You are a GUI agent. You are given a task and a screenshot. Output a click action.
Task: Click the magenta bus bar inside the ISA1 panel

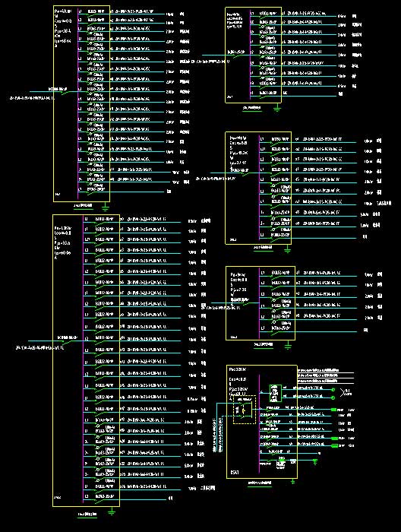point(259,423)
